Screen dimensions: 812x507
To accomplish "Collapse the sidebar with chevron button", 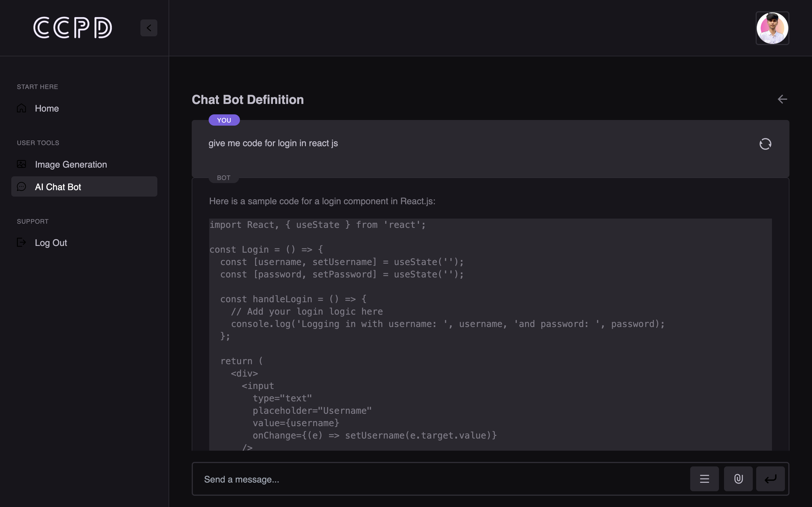I will point(149,28).
